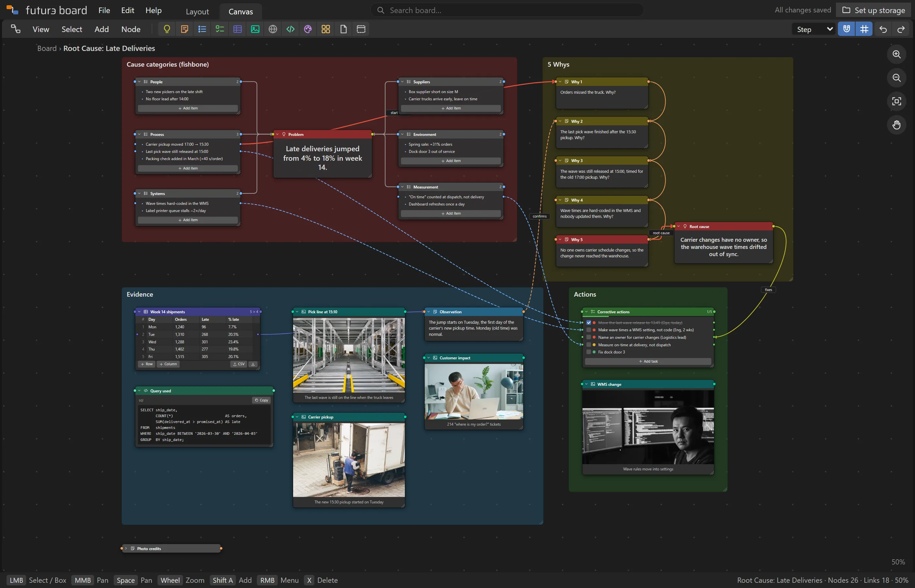Collapse the Corrective actions node
915x588 pixels.
coord(587,312)
